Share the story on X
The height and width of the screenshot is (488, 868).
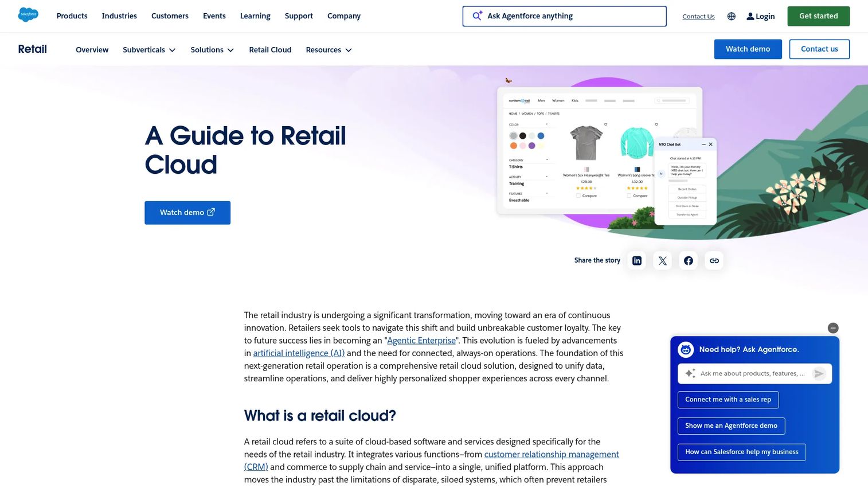[662, 260]
